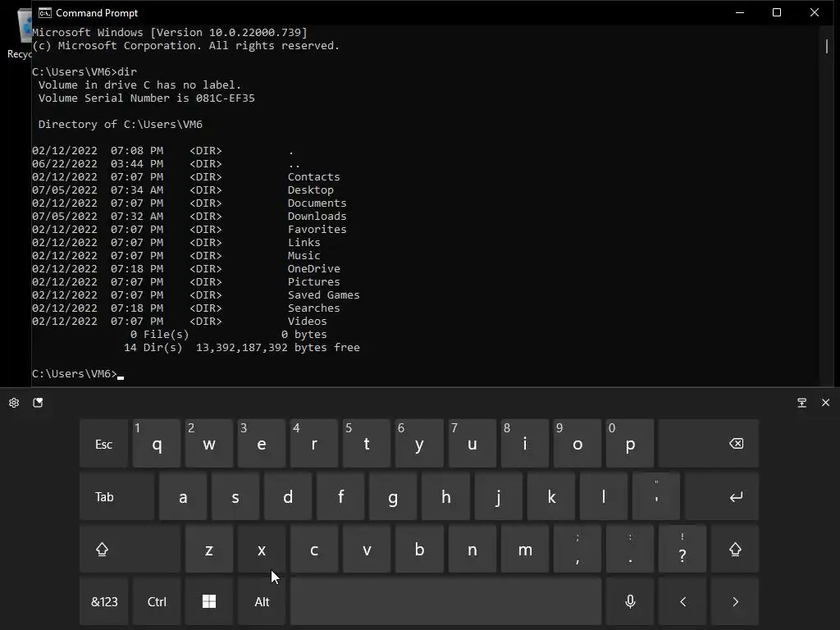Screen dimensions: 840x630
Task: Click the 'Volume Serial Number is 081C-EF35' line
Action: click(x=147, y=98)
